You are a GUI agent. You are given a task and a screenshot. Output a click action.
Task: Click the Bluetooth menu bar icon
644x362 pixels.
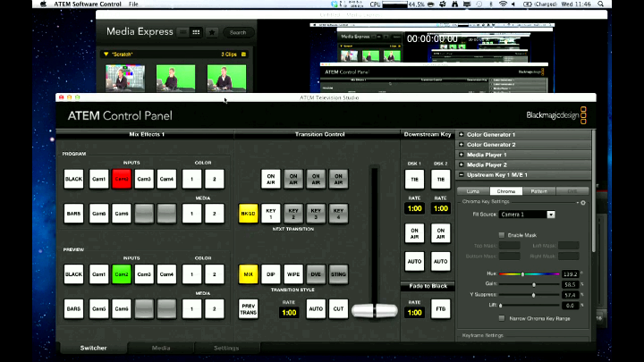click(x=491, y=4)
